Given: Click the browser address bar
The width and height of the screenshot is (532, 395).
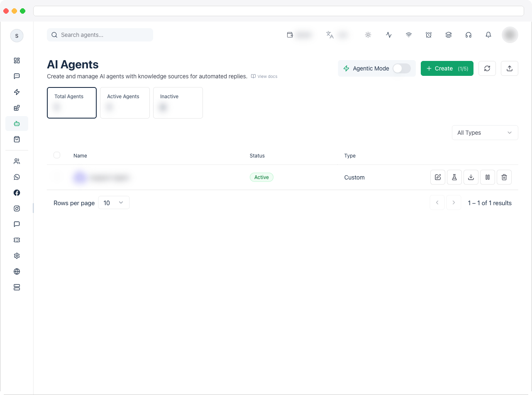Looking at the screenshot, I should tap(278, 11).
